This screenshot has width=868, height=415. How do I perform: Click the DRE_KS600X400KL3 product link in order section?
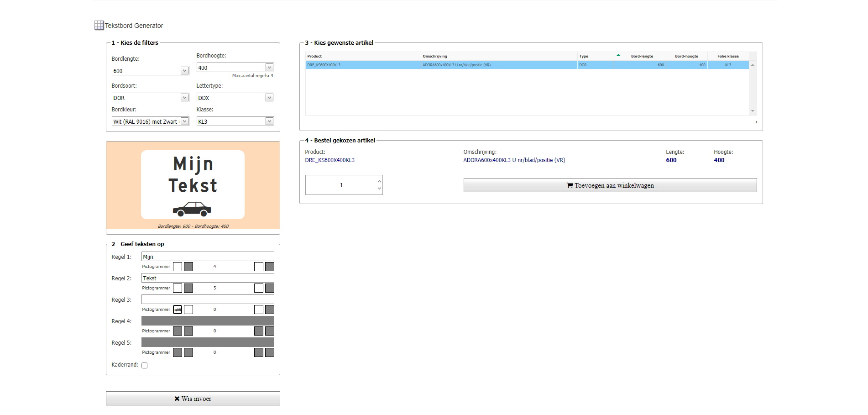tap(330, 160)
